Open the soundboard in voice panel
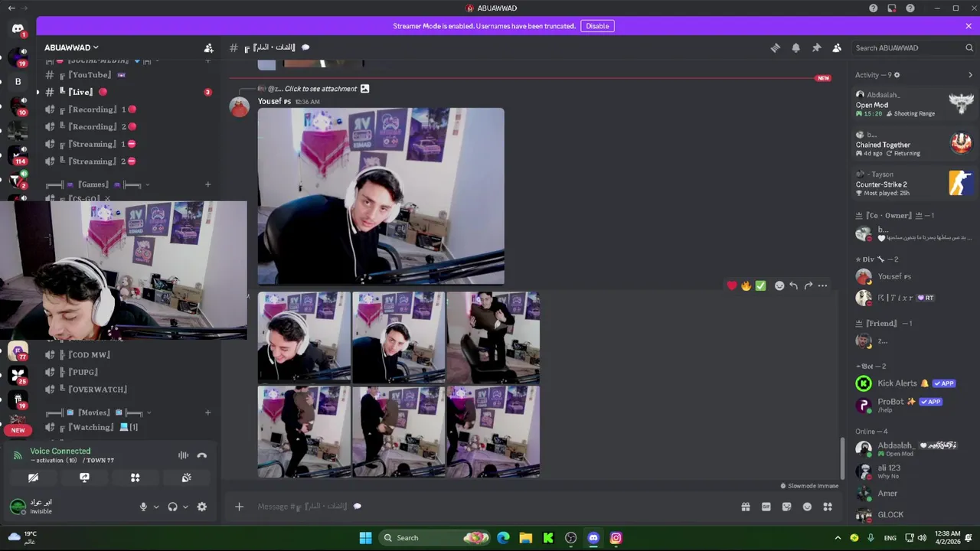Screen dimensions: 980x551 pyautogui.click(x=186, y=478)
